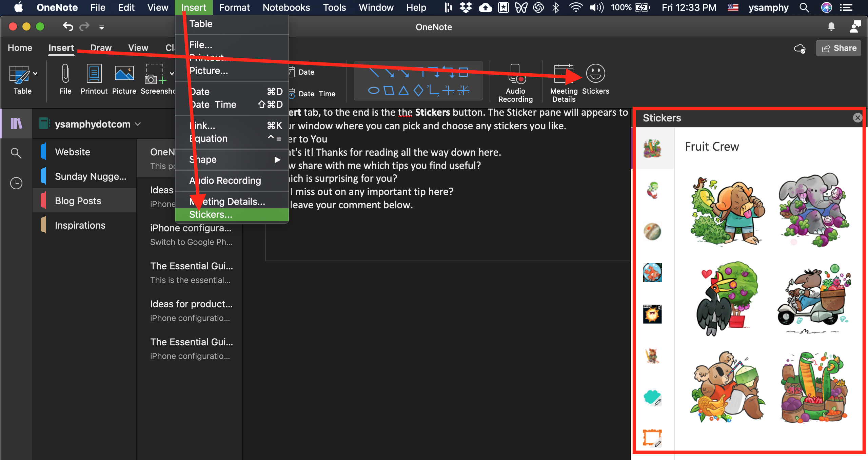Open the Blog Posts section
The width and height of the screenshot is (868, 460).
[x=84, y=201]
